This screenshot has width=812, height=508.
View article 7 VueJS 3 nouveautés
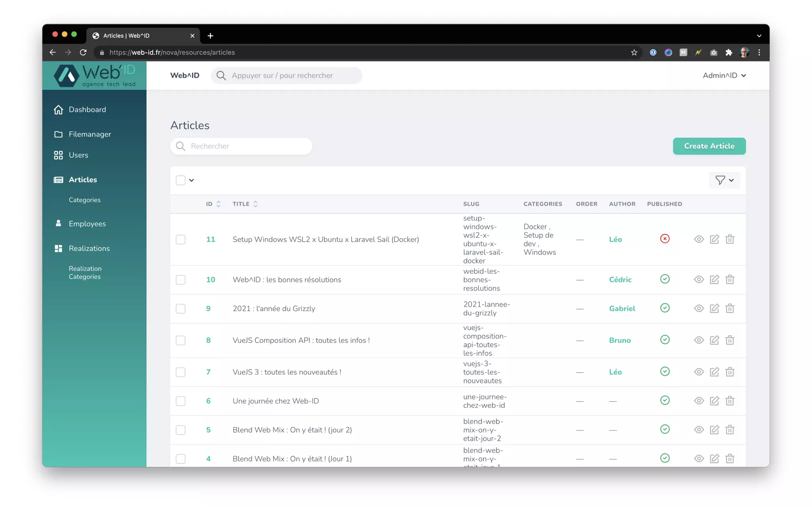[699, 372]
